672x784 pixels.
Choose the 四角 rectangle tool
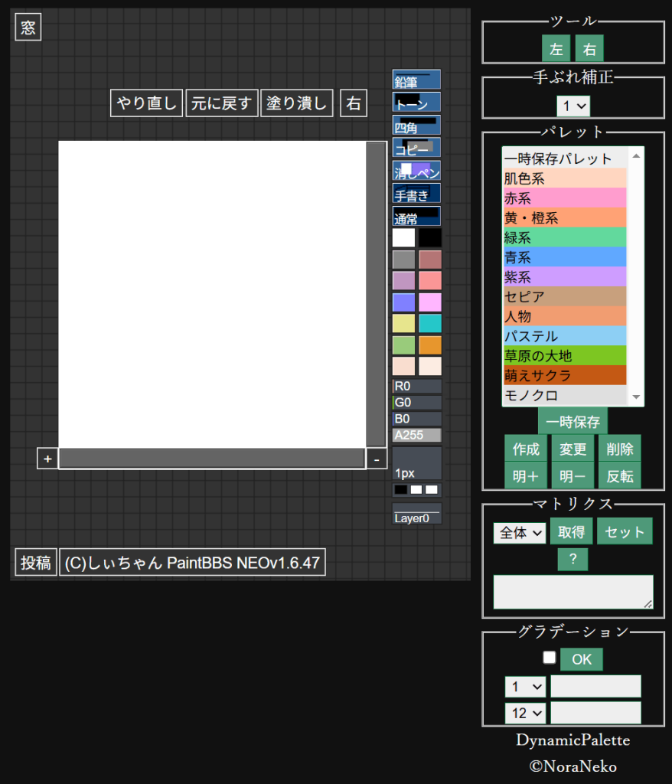coord(416,126)
